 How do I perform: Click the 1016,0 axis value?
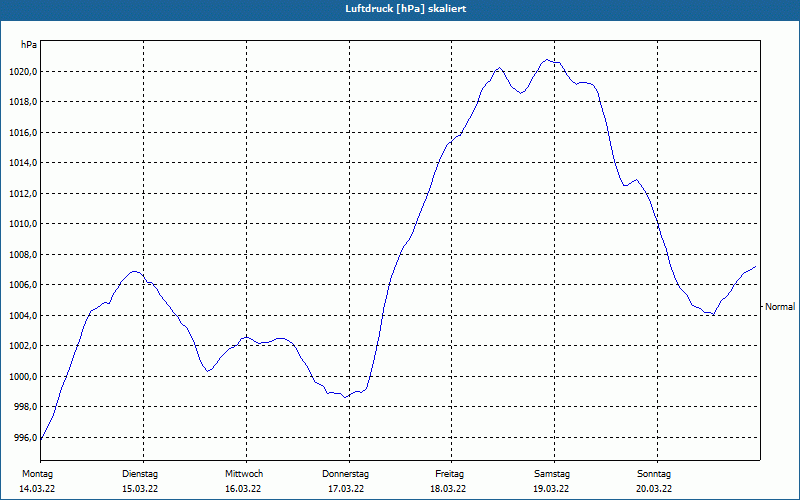tap(23, 133)
